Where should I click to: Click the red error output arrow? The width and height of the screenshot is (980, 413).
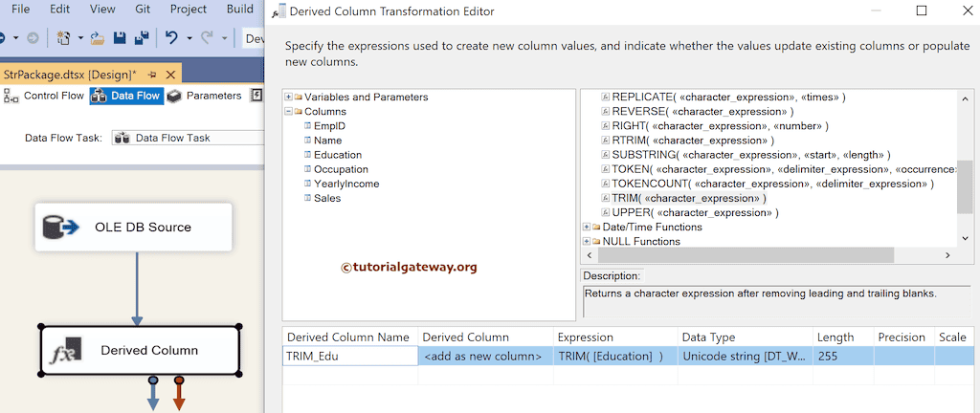point(179,394)
